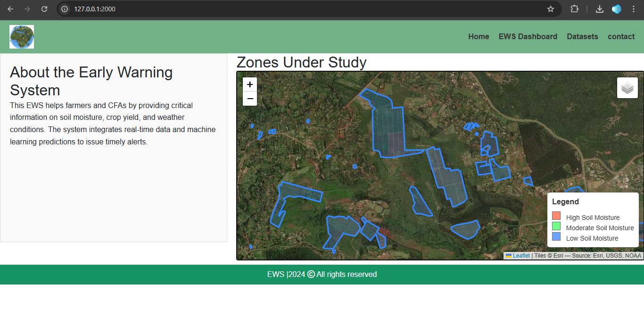Click the site information icon in address bar
The image size is (644, 318).
pos(65,9)
